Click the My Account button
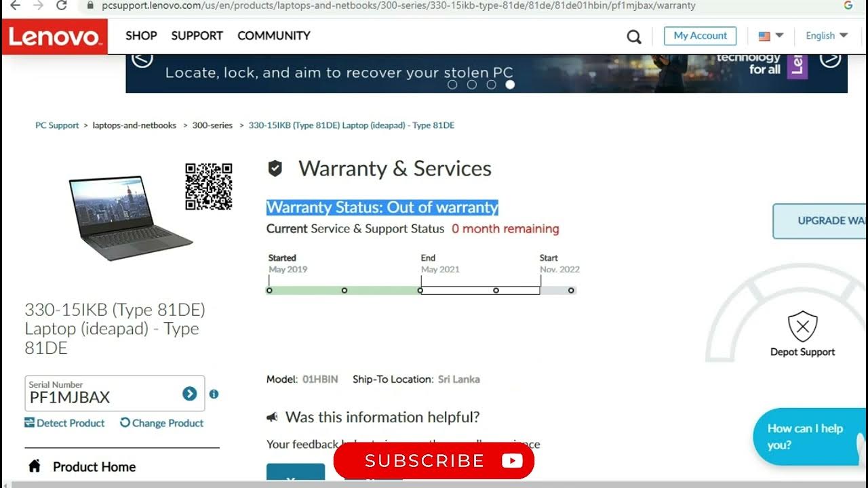The width and height of the screenshot is (868, 488). pos(701,36)
